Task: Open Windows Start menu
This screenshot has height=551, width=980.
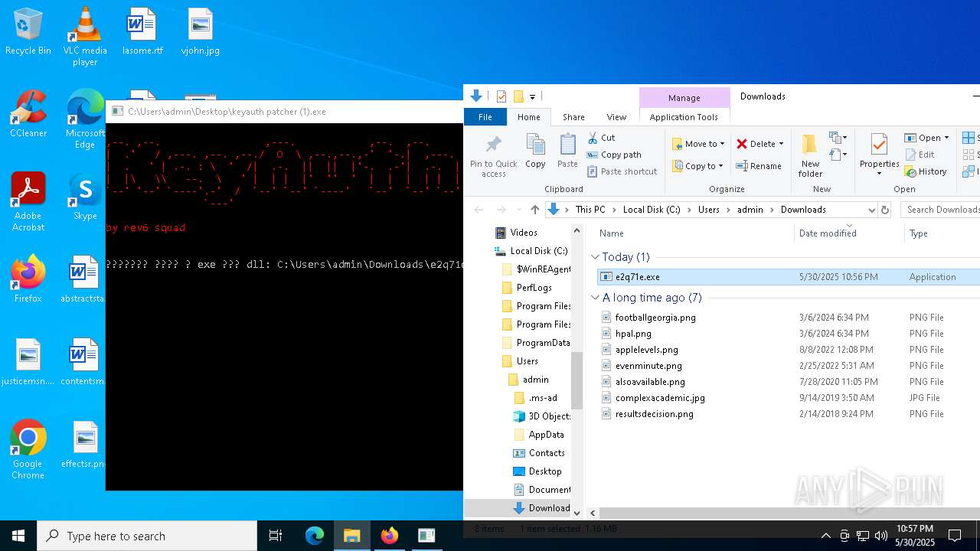Action: [x=18, y=536]
